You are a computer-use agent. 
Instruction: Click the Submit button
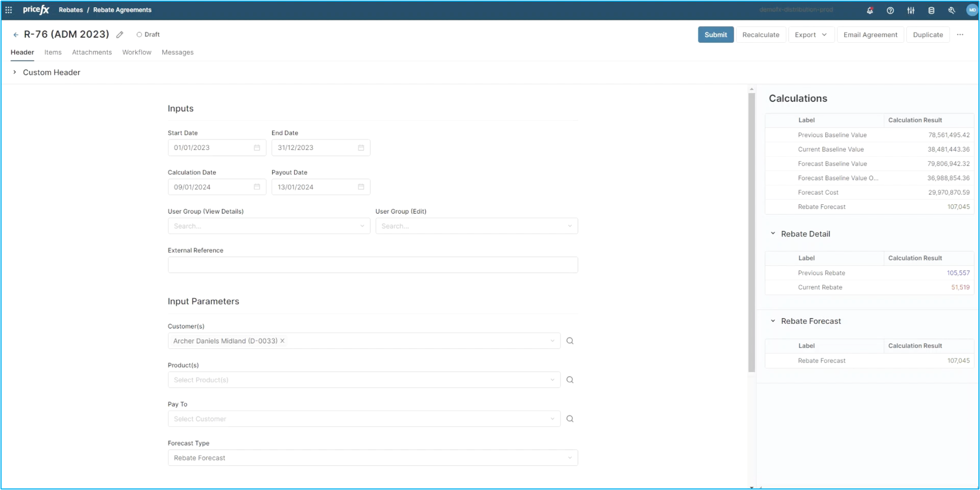point(715,35)
